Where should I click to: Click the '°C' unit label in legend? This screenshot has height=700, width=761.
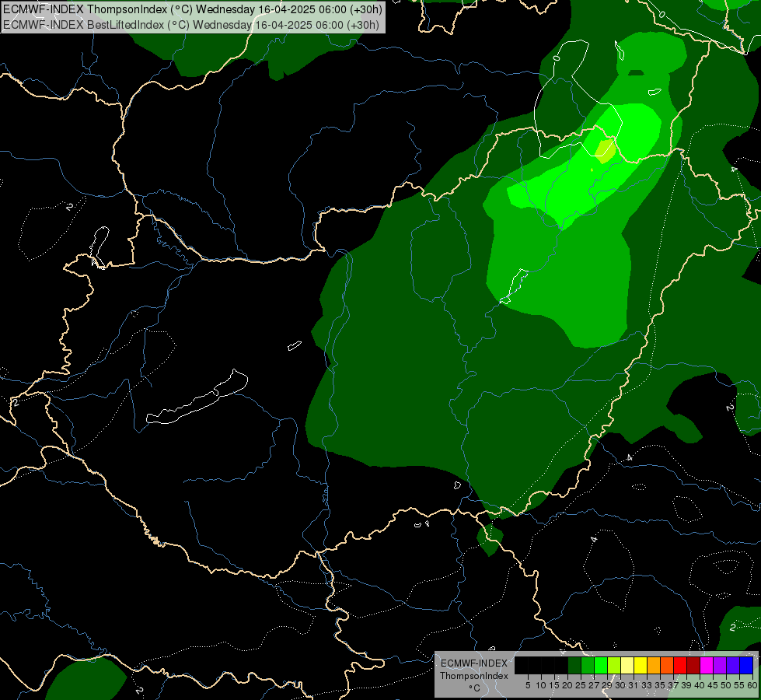click(x=475, y=688)
